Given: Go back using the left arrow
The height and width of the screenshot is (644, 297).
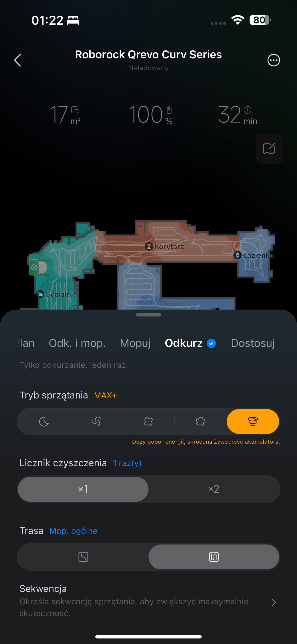Looking at the screenshot, I should point(17,60).
